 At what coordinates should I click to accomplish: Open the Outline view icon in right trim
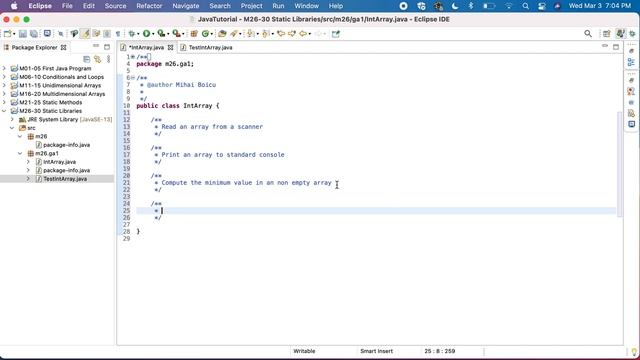point(631,62)
